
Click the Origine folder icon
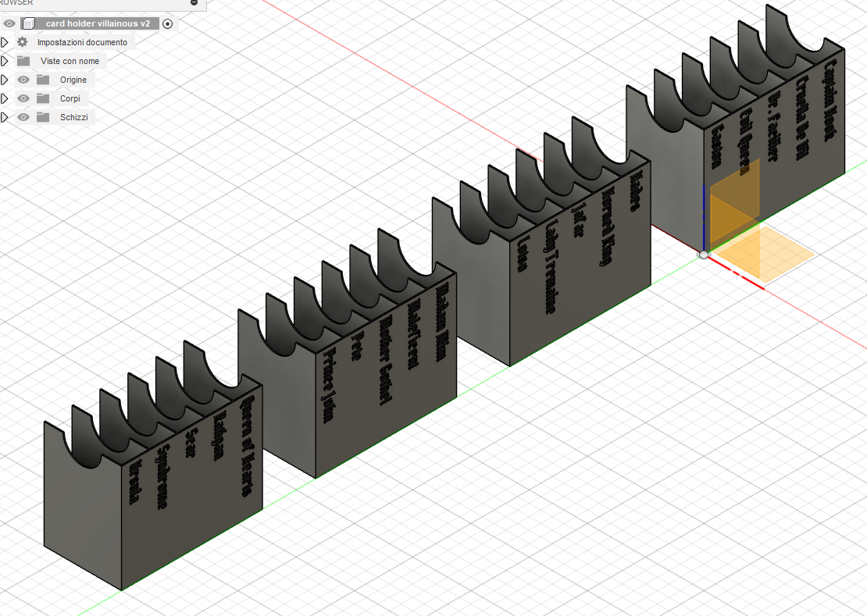pos(43,80)
